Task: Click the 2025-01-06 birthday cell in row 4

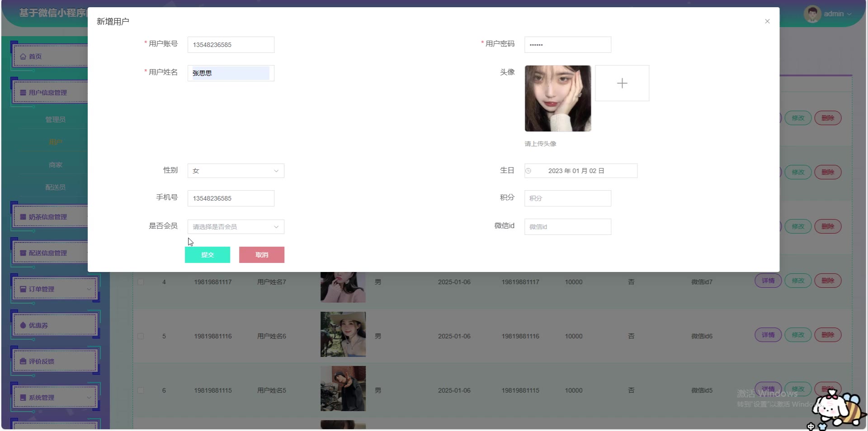Action: coord(454,282)
